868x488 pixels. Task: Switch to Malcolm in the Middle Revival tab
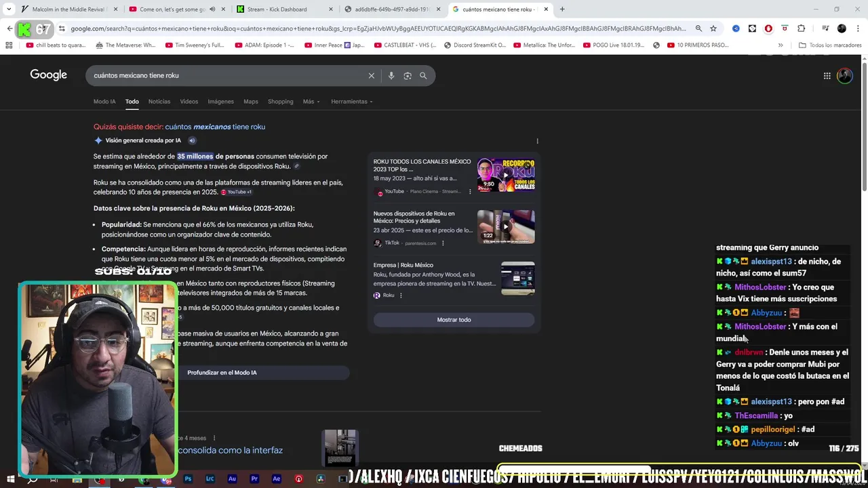[x=68, y=9]
